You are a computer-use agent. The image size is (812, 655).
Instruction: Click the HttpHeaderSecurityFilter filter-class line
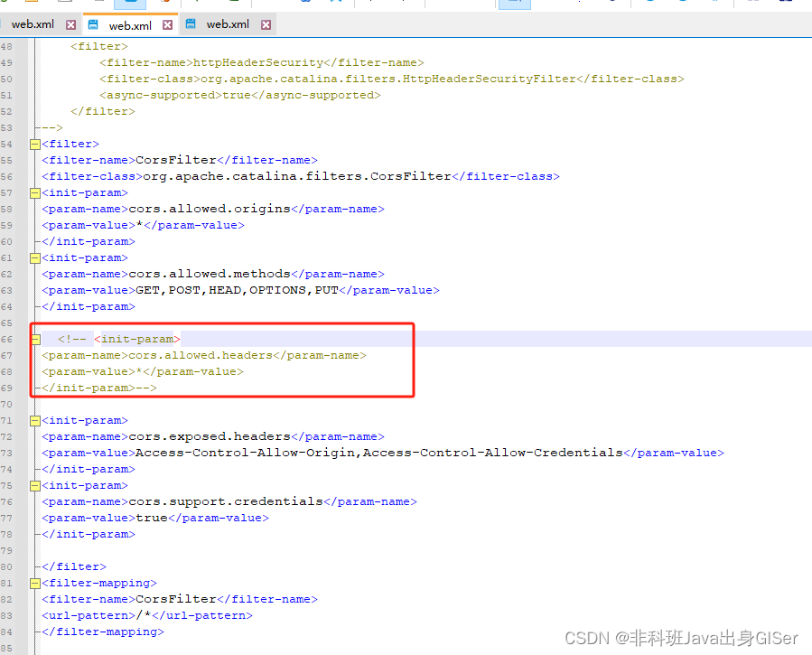391,79
